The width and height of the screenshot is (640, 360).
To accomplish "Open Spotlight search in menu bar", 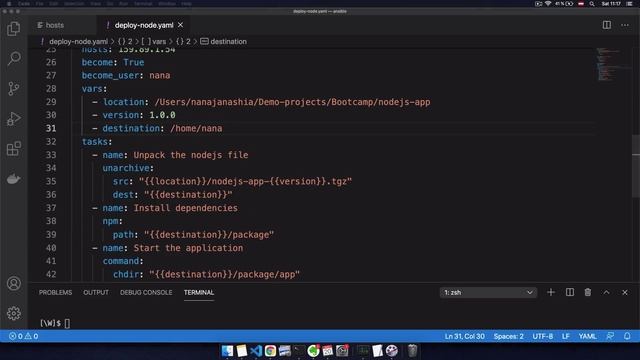I will 592,4.
